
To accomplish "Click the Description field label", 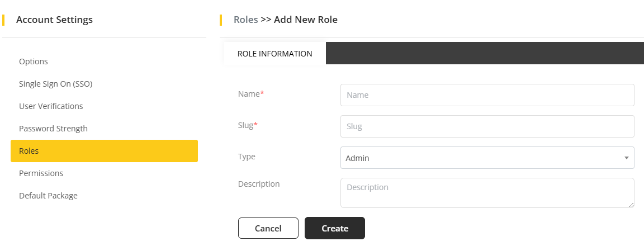I will point(259,183).
